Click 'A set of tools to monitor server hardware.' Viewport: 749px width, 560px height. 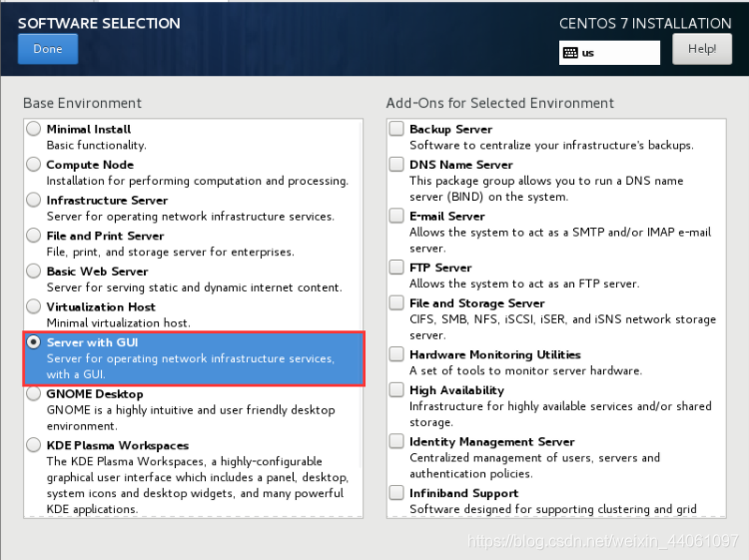pos(526,371)
